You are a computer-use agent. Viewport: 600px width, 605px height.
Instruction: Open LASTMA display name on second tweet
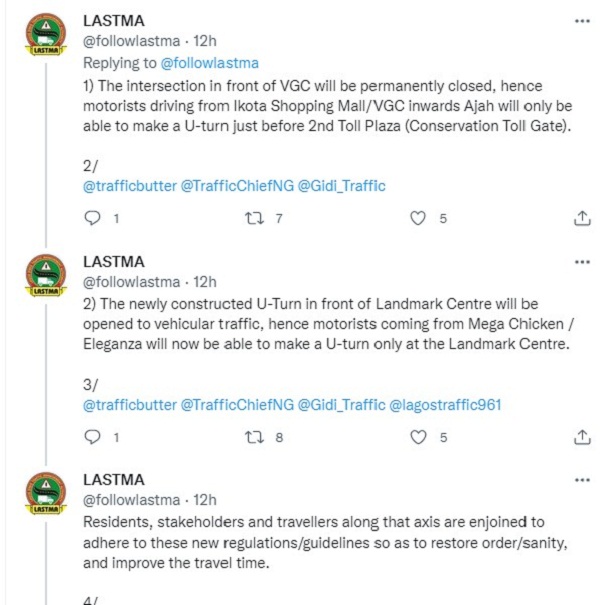point(114,262)
